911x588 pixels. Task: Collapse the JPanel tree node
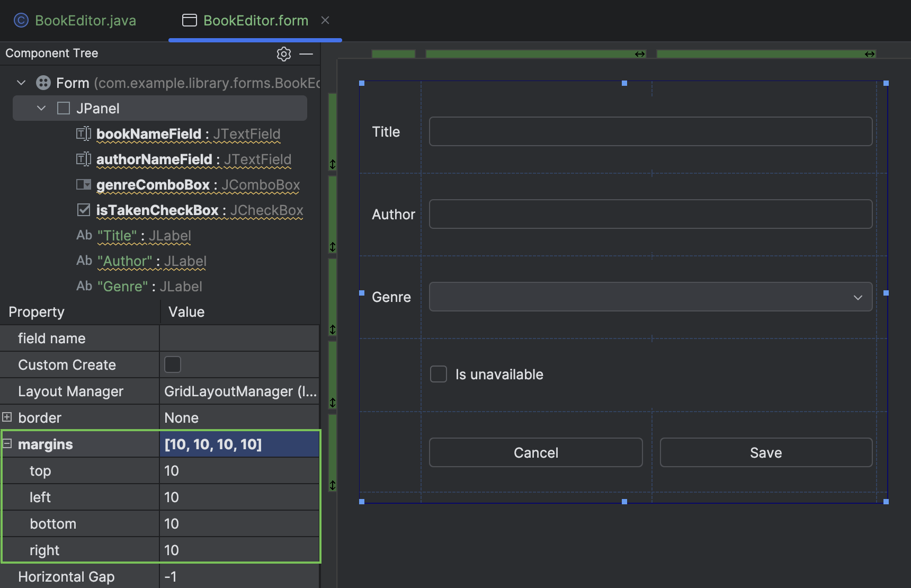click(41, 108)
